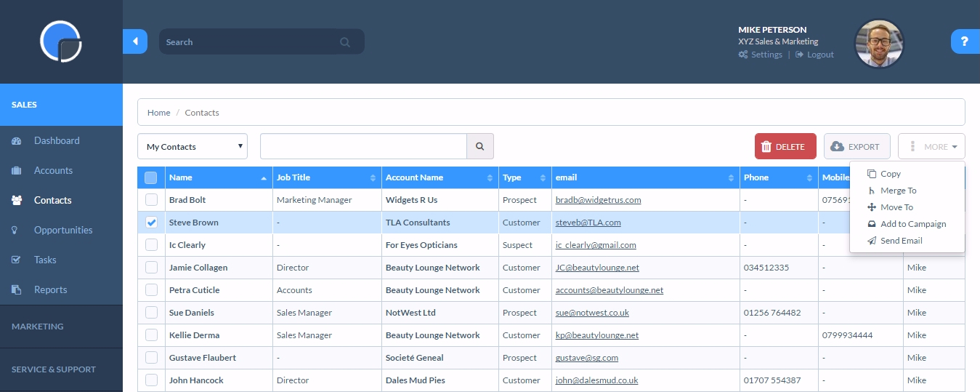Click the Merge To icon
Image resolution: width=980 pixels, height=392 pixels.
click(872, 191)
